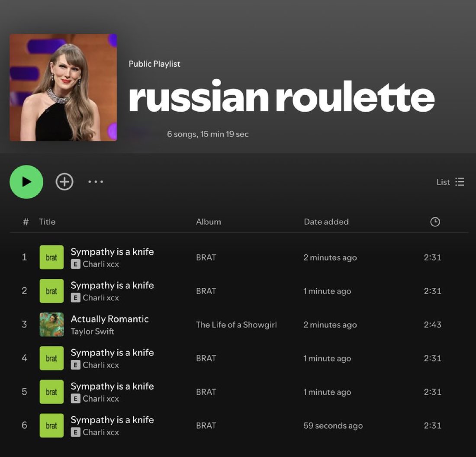This screenshot has width=476, height=457.
Task: Open the BRAT album link in row 1
Action: [x=206, y=257]
